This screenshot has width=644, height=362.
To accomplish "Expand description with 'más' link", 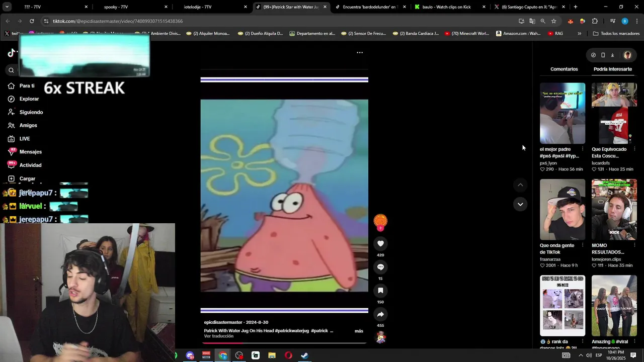I will (x=359, y=331).
